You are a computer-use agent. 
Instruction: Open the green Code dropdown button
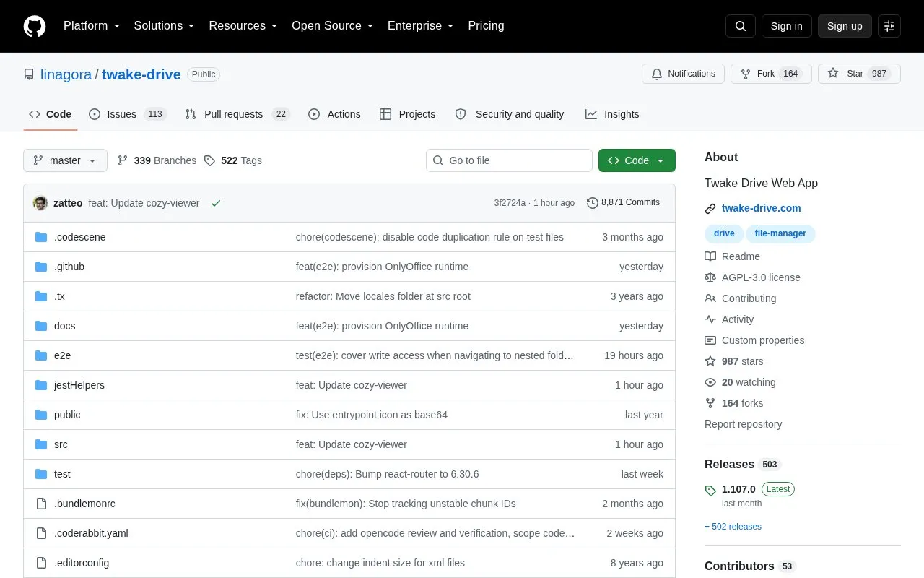637,160
